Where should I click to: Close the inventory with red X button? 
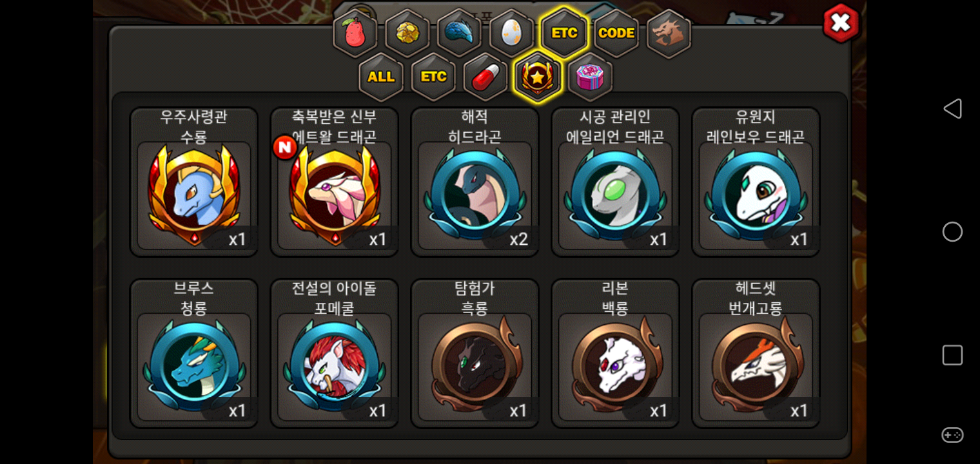point(841,23)
